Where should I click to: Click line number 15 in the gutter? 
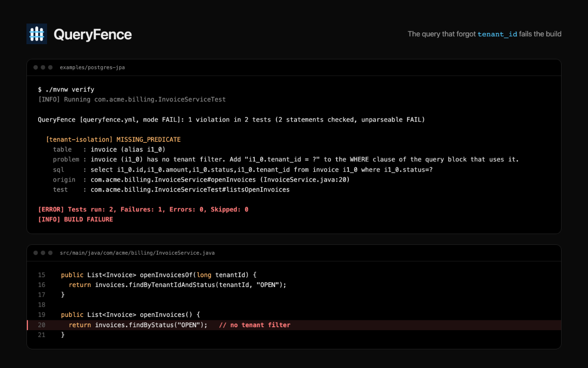pyautogui.click(x=42, y=275)
